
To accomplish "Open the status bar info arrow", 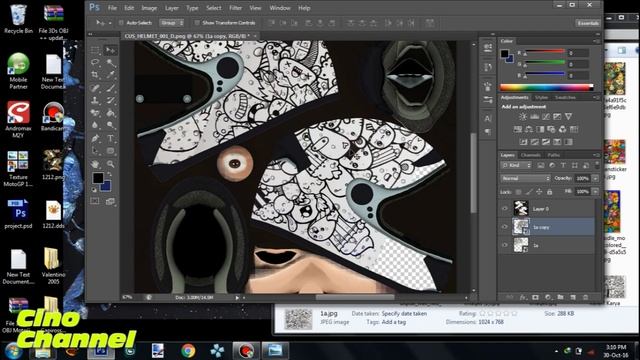I will coord(237,298).
